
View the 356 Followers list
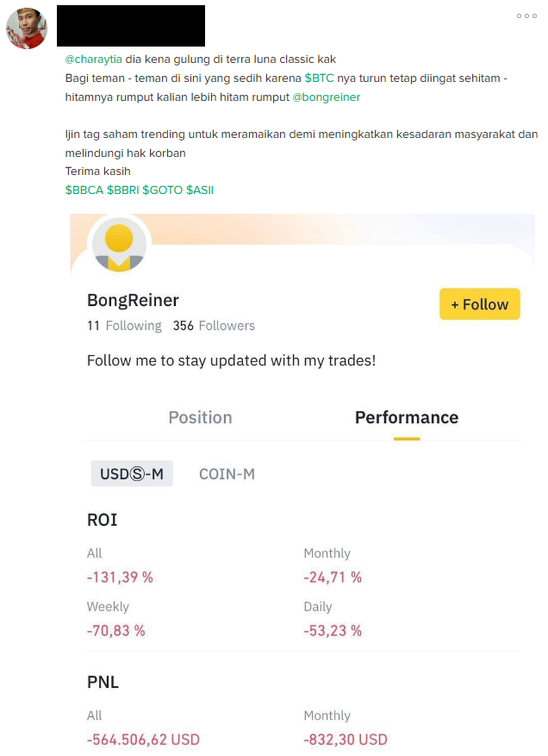(x=214, y=326)
